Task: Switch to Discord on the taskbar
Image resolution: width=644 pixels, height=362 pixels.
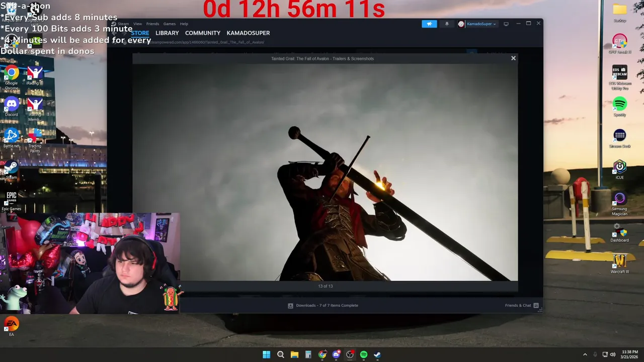Action: [x=336, y=354]
